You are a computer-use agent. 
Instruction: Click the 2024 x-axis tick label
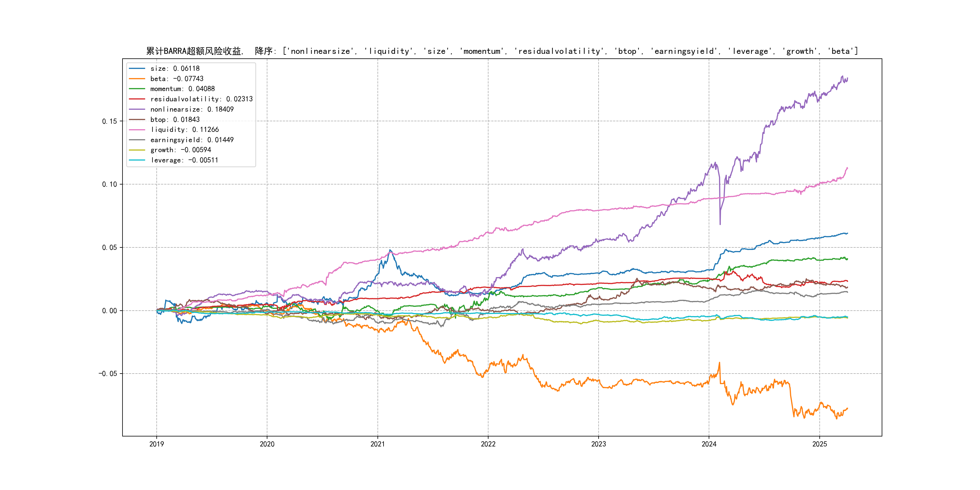(x=709, y=444)
